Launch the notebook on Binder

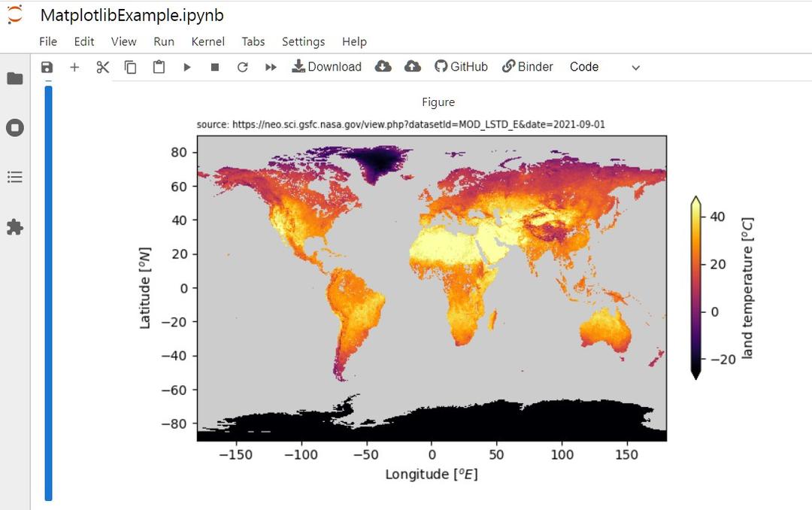click(x=527, y=66)
